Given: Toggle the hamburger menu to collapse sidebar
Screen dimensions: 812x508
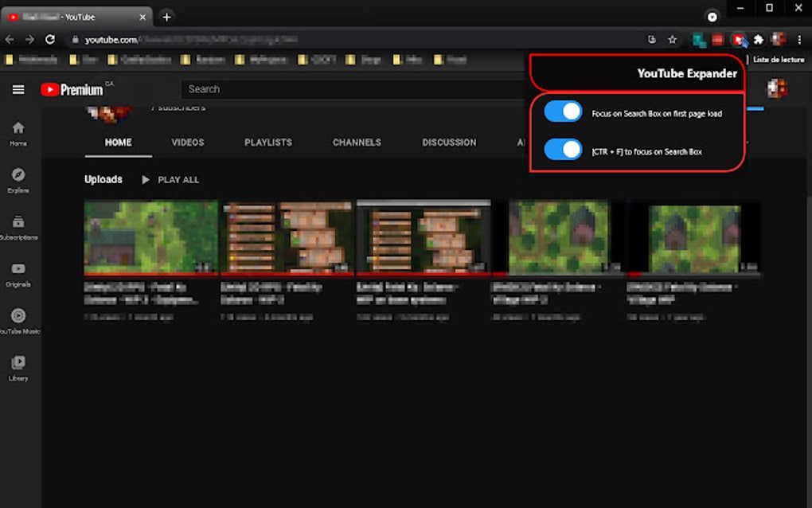Looking at the screenshot, I should click(x=18, y=89).
